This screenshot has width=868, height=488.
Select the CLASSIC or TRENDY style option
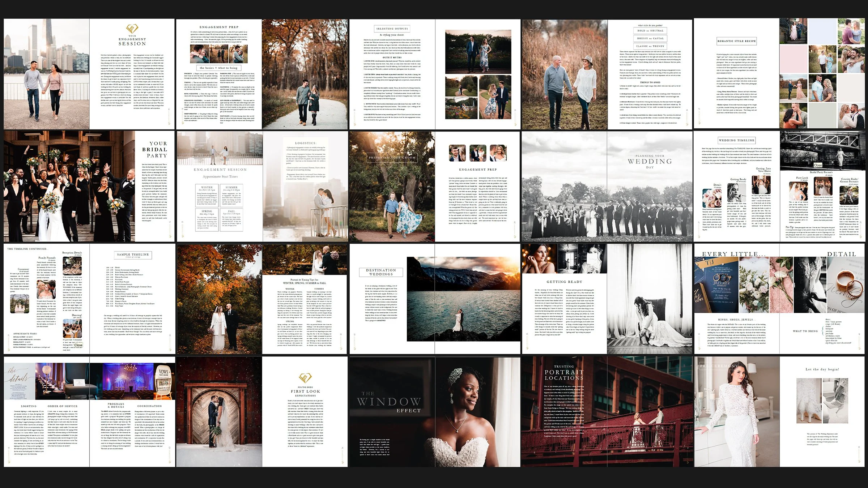[650, 46]
